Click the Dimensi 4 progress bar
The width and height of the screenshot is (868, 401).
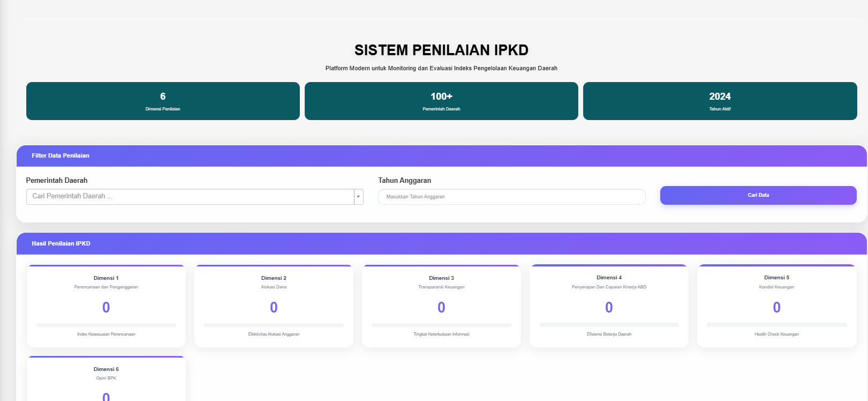point(609,325)
